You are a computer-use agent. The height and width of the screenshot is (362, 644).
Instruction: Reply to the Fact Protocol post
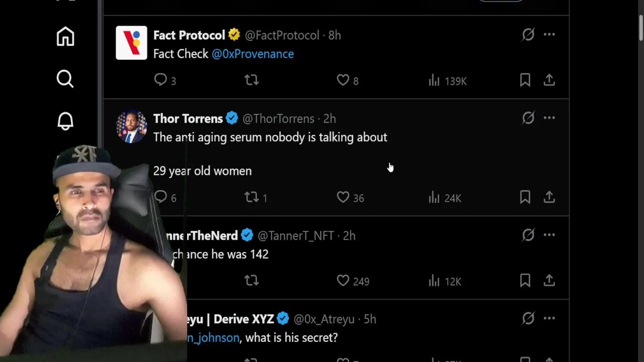pyautogui.click(x=160, y=80)
